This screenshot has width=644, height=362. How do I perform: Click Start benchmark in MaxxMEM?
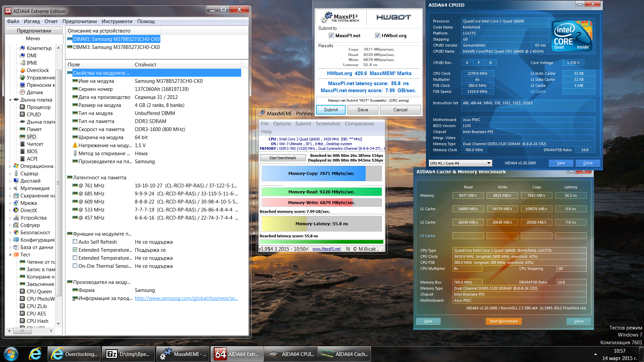[282, 158]
